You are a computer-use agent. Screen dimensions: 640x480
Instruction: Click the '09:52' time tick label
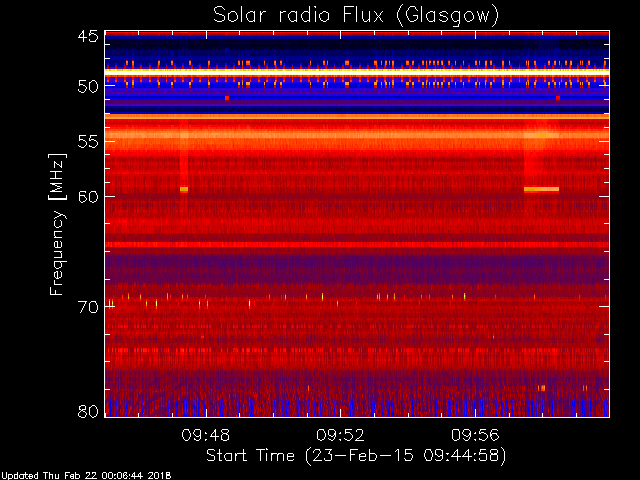[340, 435]
